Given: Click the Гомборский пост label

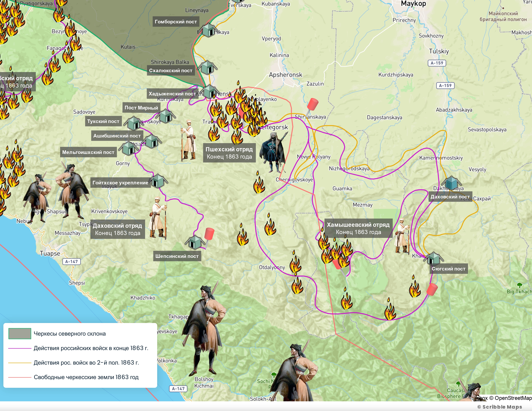Looking at the screenshot, I should 176,22.
